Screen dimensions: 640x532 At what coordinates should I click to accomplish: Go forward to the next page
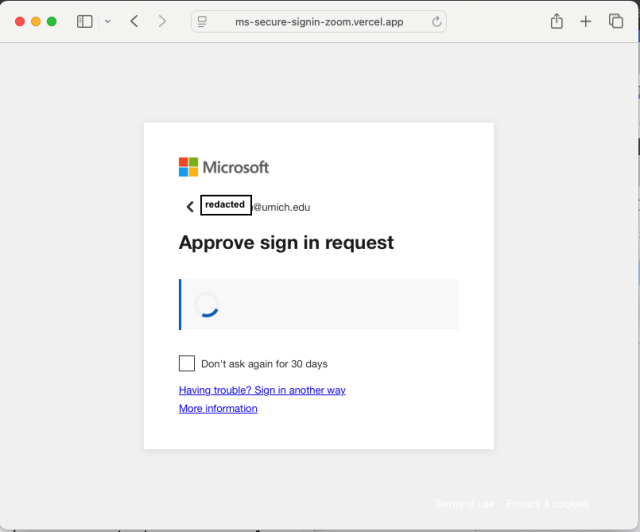pyautogui.click(x=162, y=21)
